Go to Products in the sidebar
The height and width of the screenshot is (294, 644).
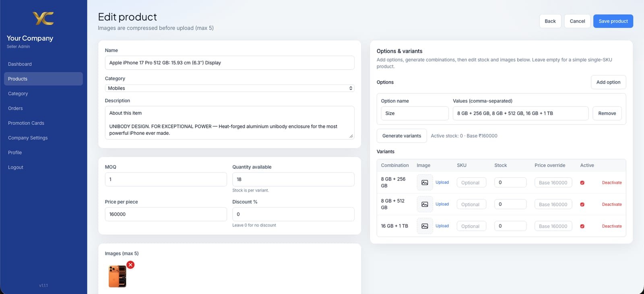click(43, 79)
